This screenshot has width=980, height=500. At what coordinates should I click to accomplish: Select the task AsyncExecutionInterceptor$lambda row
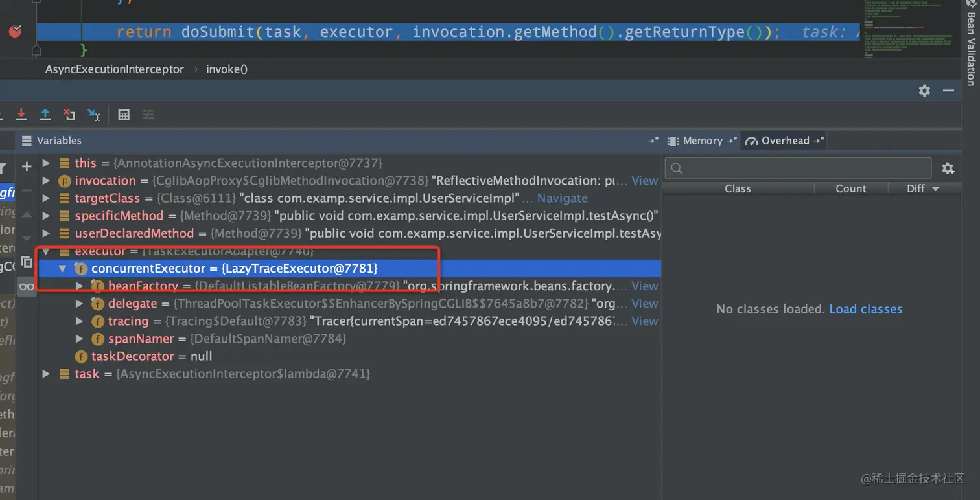click(351, 374)
